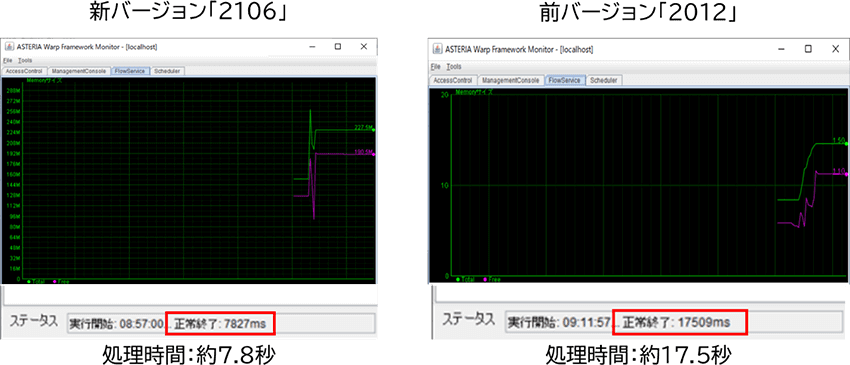The width and height of the screenshot is (850, 365).
Task: Open Scheduler tab in right window
Action: pos(604,80)
